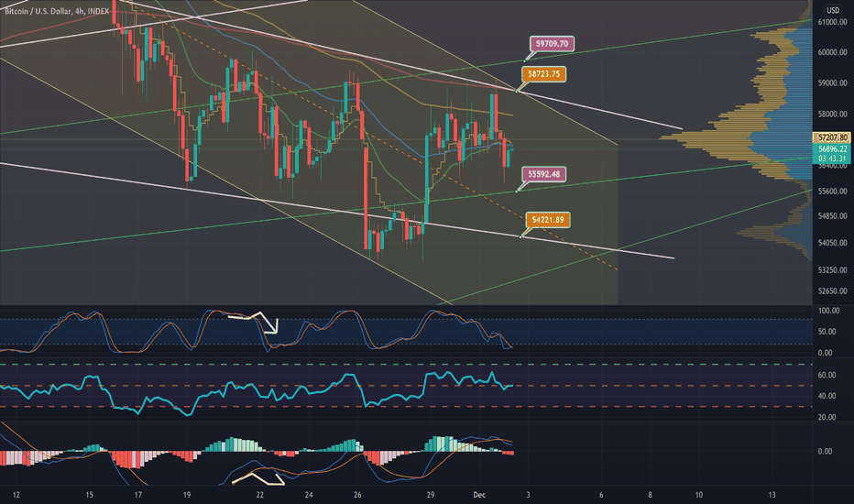Click the 55600.00 price axis level
This screenshot has height=504, width=854.
point(832,192)
